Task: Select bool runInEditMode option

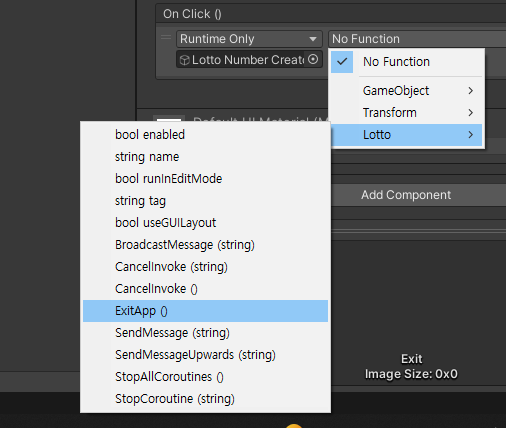Action: point(205,179)
